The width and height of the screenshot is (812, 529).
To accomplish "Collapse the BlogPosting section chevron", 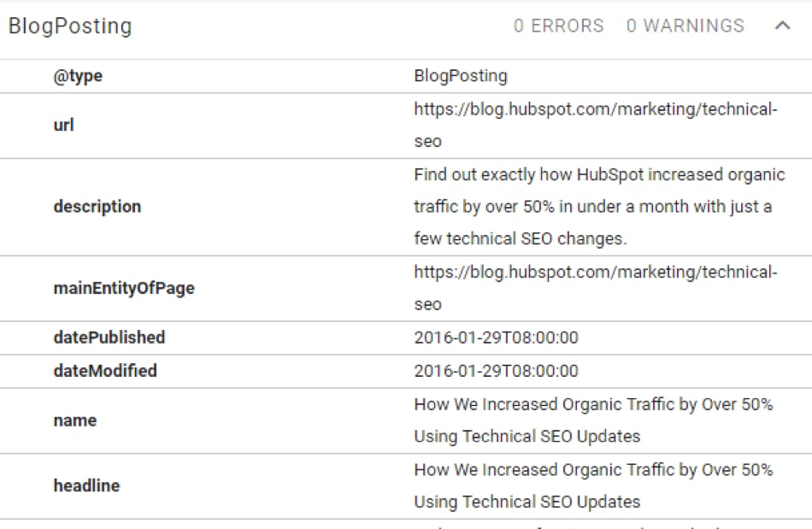I will click(x=782, y=26).
